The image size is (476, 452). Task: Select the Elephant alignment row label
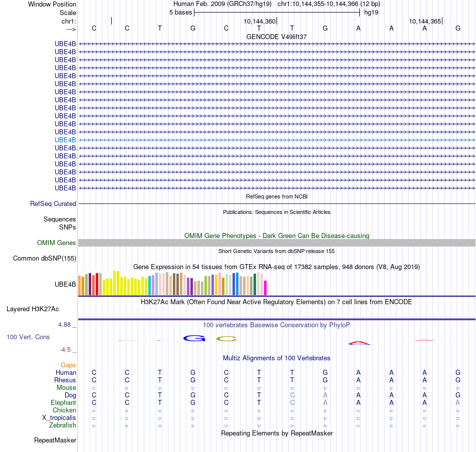64,402
